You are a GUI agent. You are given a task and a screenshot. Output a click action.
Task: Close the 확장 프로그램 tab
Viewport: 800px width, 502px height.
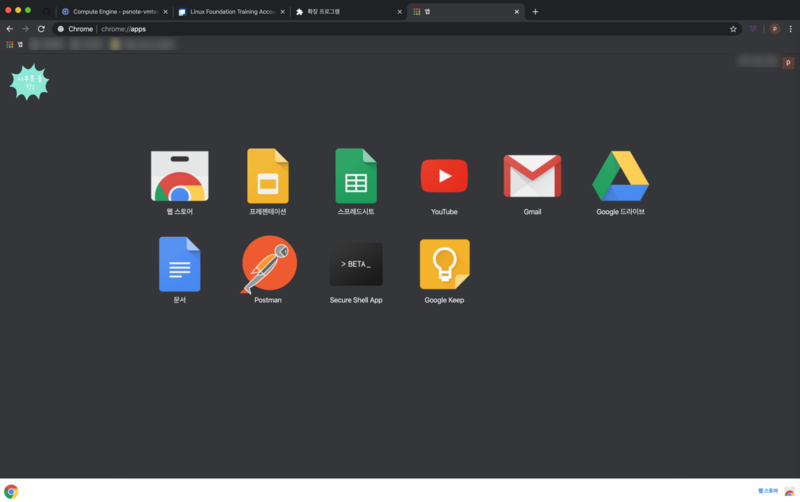point(399,12)
